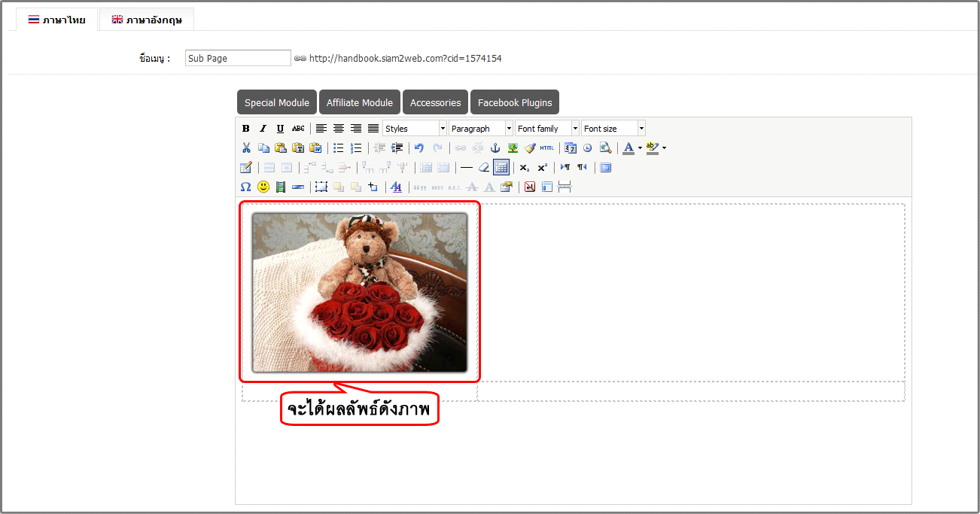Insert embedded media (film strip icon)
The image size is (980, 514).
(x=281, y=187)
